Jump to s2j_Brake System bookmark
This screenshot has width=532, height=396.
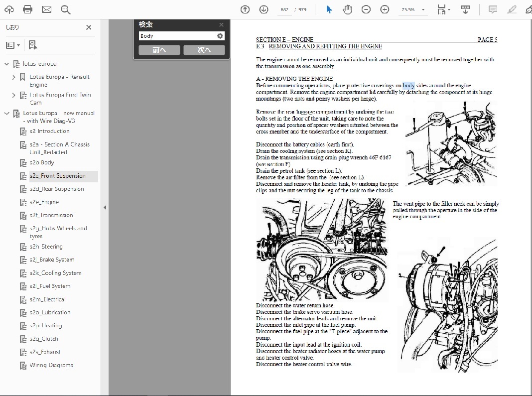pyautogui.click(x=52, y=260)
